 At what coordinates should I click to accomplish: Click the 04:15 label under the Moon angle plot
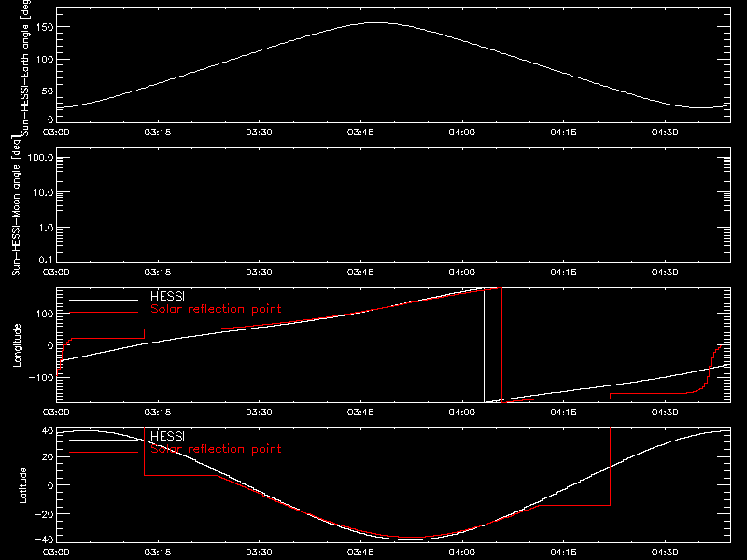point(564,273)
